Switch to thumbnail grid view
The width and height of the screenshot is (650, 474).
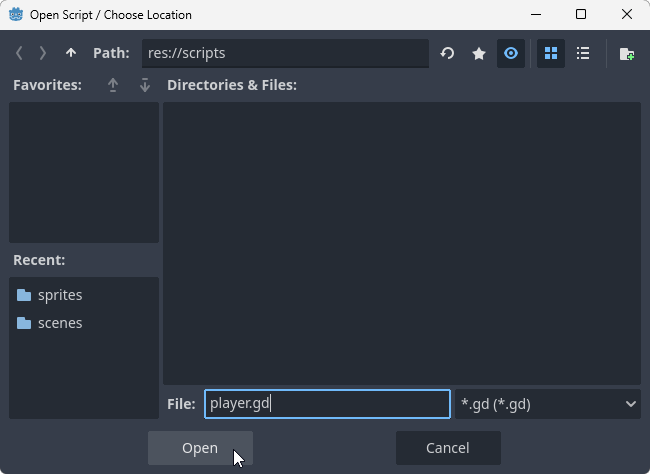point(551,53)
